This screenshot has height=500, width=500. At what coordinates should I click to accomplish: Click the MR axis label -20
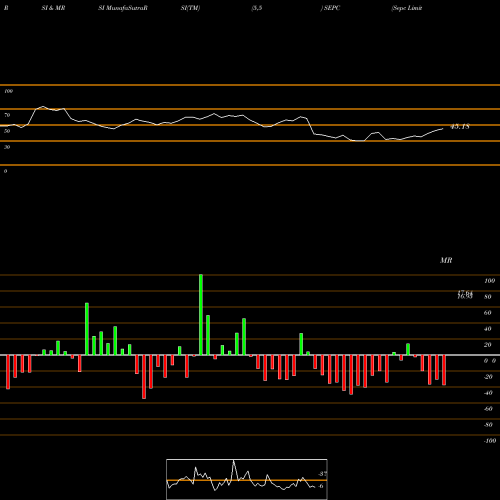coord(488,377)
